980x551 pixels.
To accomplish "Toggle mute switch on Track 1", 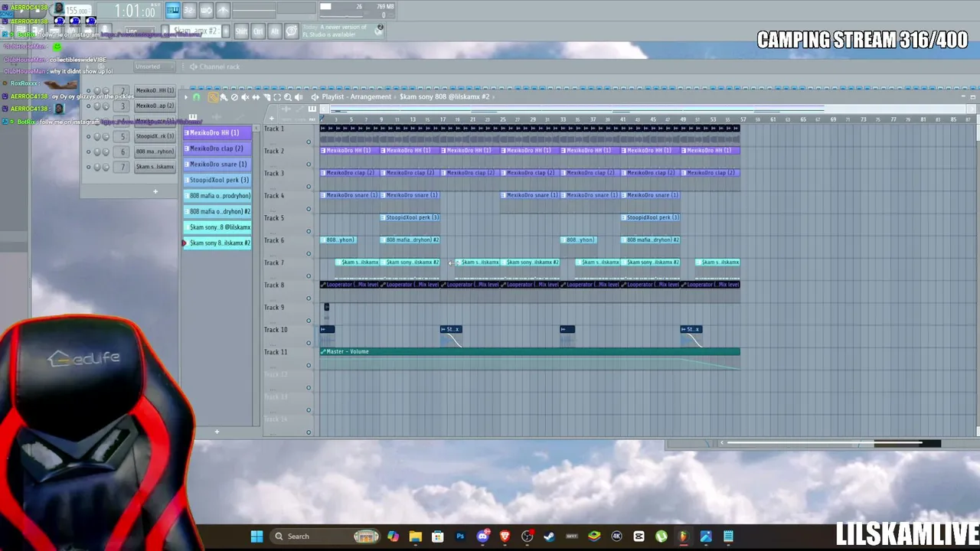I will 309,142.
